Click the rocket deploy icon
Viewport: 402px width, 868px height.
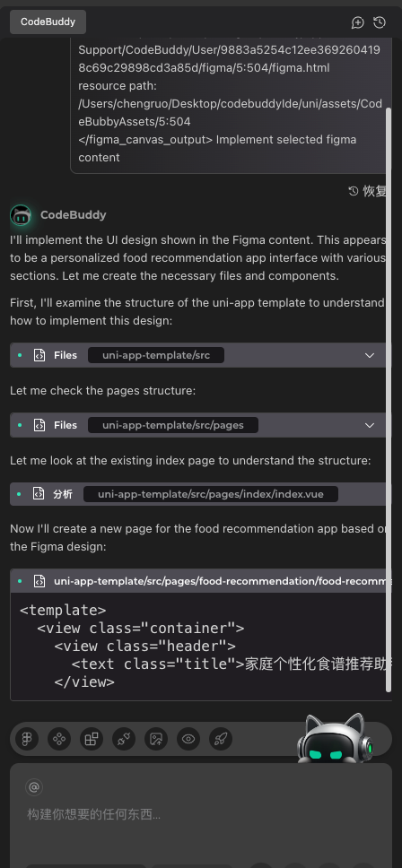(221, 739)
